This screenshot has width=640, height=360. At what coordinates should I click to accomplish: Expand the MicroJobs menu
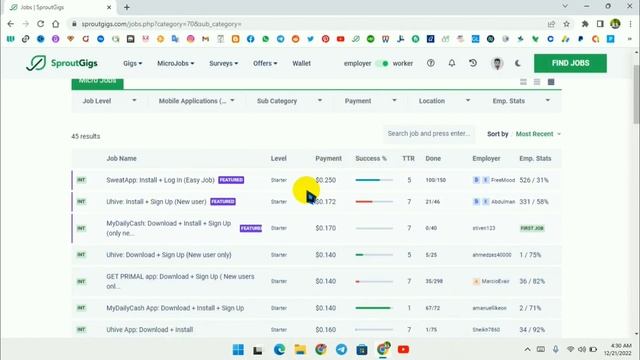point(176,63)
